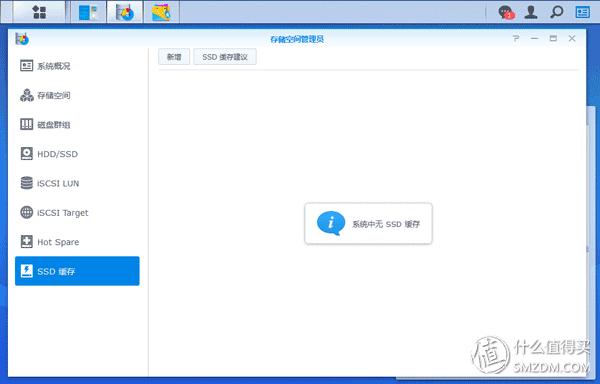Click the Hot Spare plus icon

pyautogui.click(x=26, y=242)
